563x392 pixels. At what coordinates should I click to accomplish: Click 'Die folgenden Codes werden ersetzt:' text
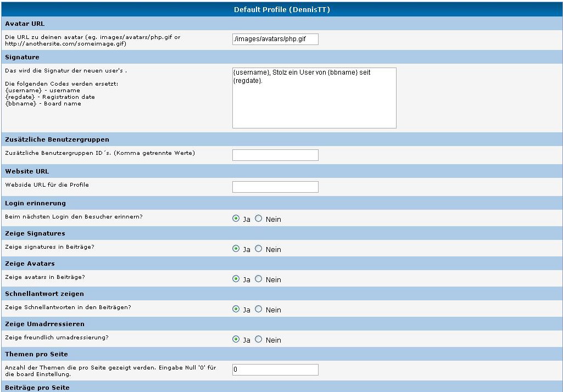pos(62,84)
